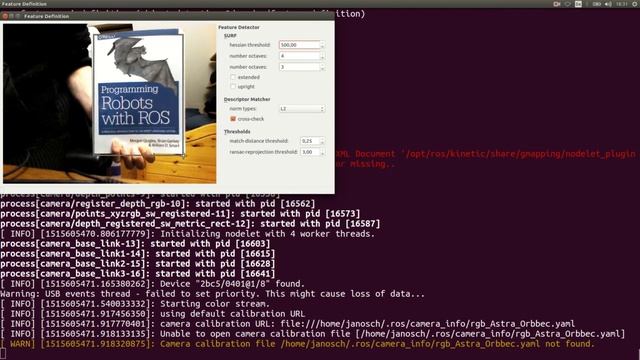Image resolution: width=640 pixels, height=360 pixels.
Task: Open the battery indicator in top panel
Action: tap(596, 4)
